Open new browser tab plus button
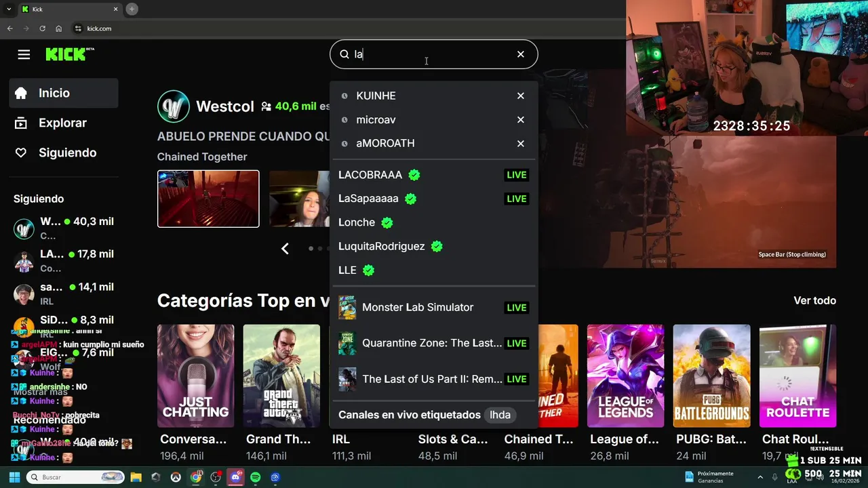 [132, 9]
